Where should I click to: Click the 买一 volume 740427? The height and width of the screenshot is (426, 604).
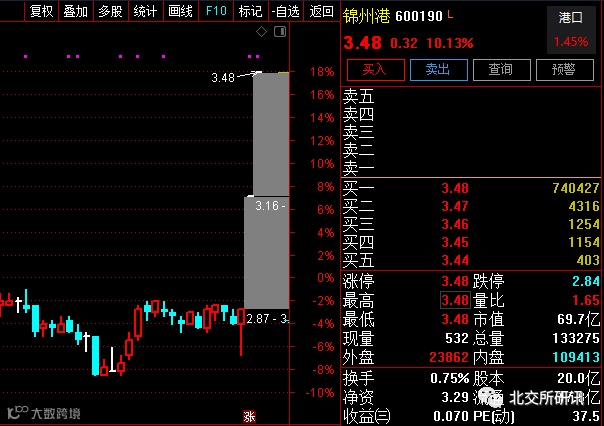(576, 188)
